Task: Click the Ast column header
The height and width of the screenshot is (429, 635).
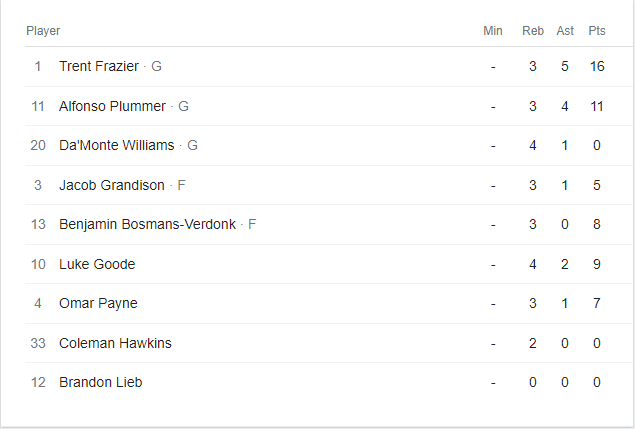Action: (565, 31)
